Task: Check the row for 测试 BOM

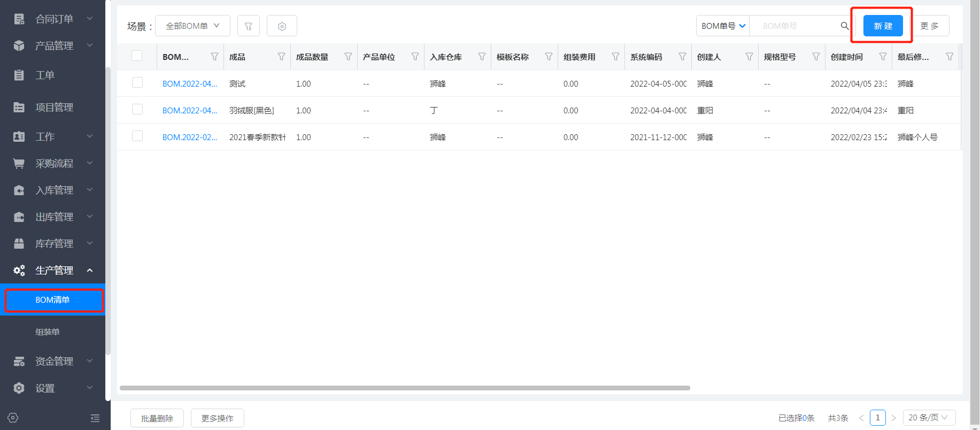Action: click(x=137, y=82)
